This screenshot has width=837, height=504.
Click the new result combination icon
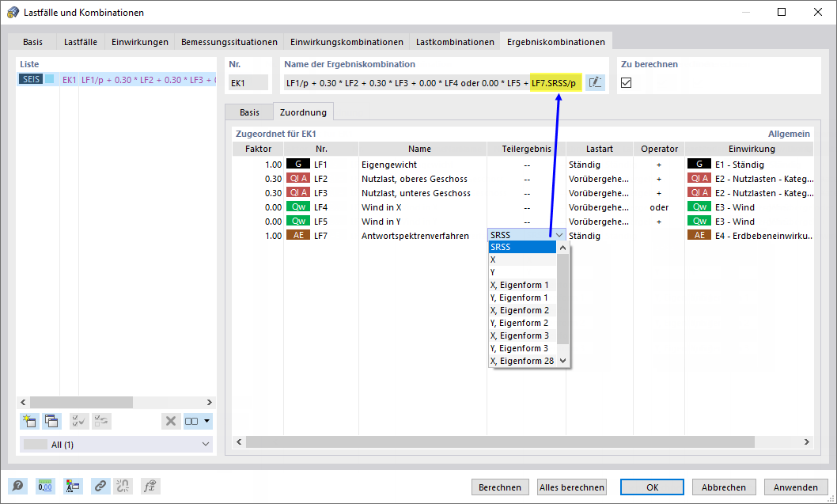click(x=28, y=421)
